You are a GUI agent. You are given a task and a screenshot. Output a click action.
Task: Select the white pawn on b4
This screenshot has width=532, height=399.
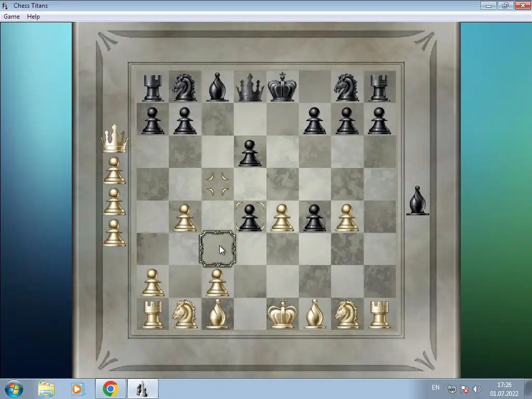coord(185,218)
